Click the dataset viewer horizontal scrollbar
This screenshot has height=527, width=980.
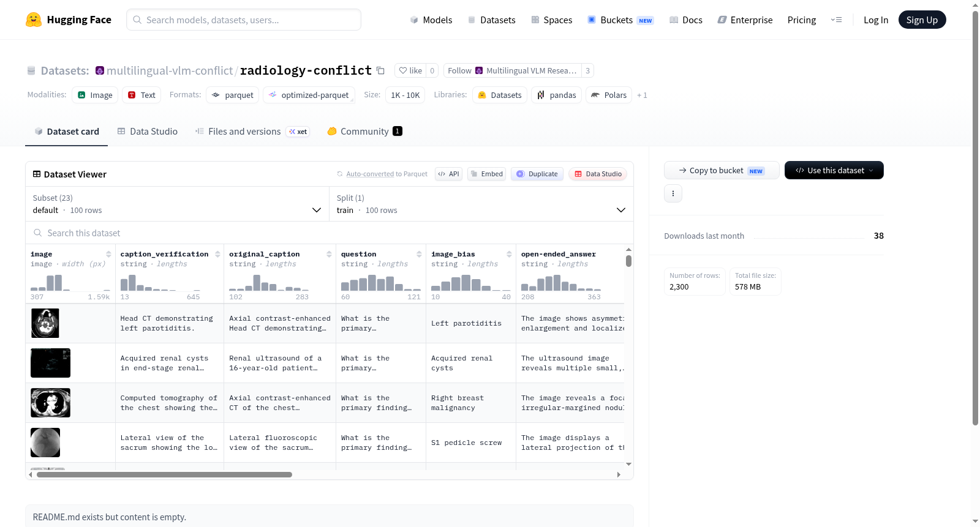tap(164, 474)
